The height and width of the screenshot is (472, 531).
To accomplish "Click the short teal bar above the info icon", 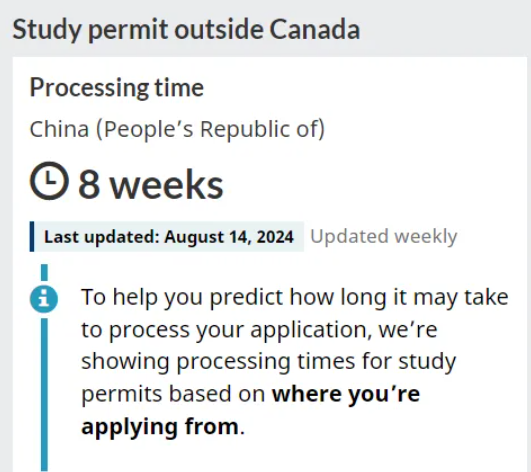I will pos(44,273).
